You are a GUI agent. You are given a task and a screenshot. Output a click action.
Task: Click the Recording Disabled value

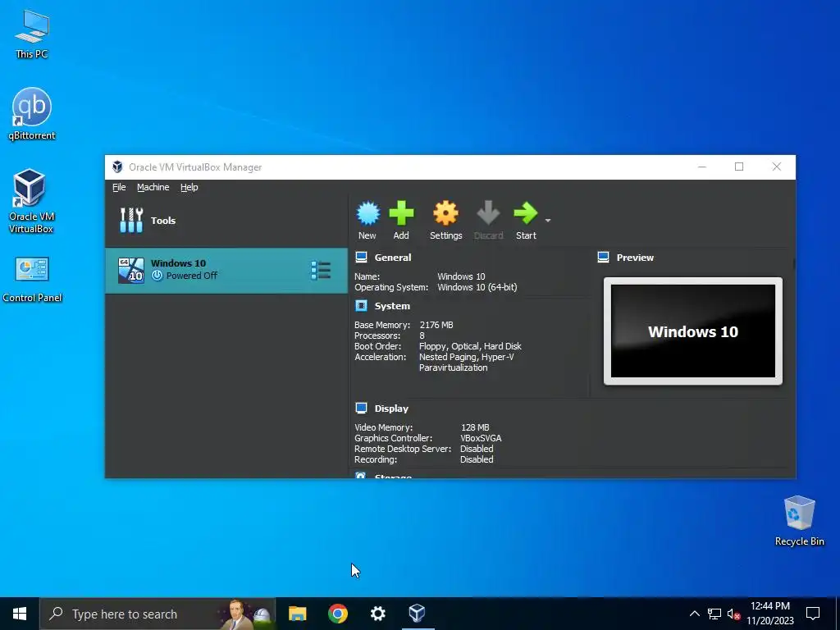click(x=477, y=459)
